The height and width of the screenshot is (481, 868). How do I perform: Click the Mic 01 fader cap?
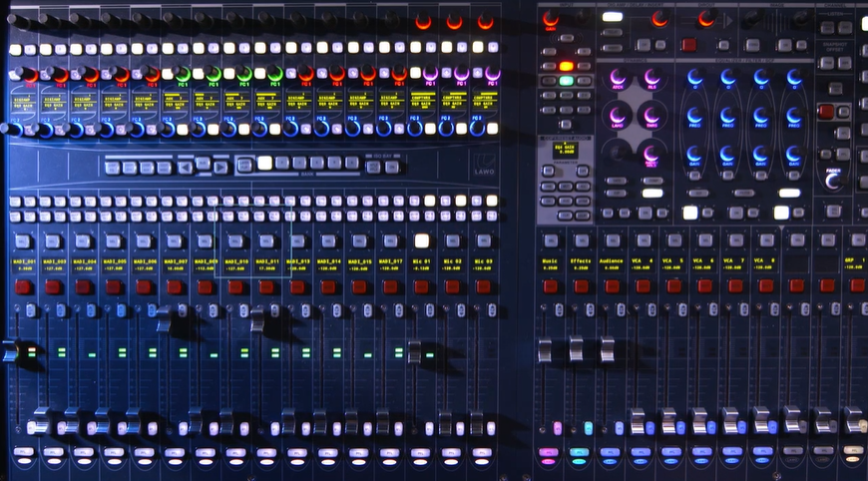pos(414,351)
